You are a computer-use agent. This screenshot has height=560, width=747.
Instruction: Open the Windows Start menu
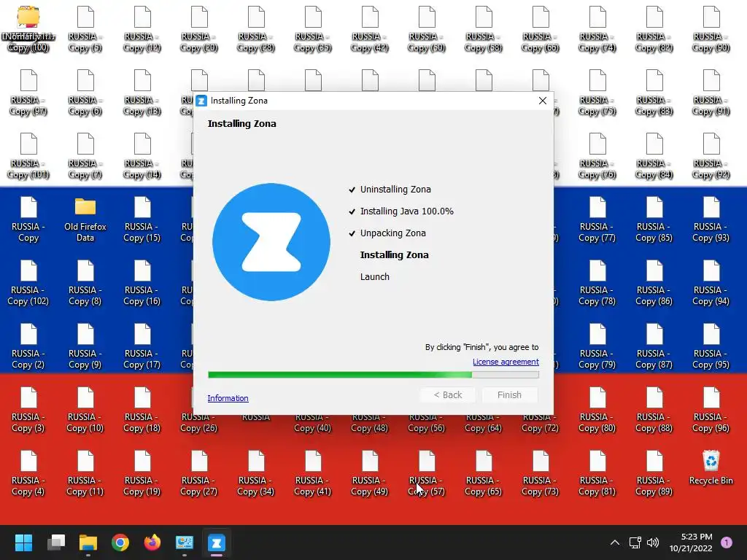pyautogui.click(x=23, y=542)
